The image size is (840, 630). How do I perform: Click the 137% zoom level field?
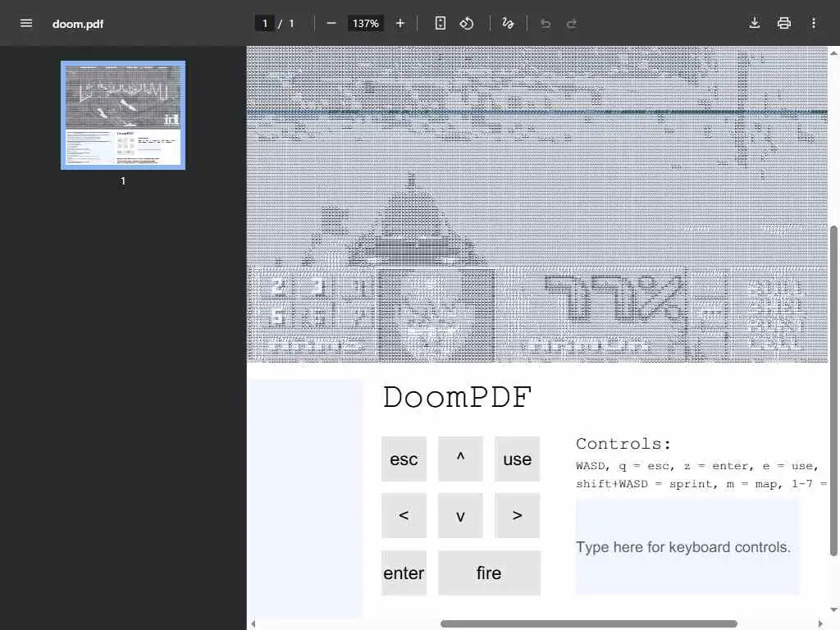point(365,23)
